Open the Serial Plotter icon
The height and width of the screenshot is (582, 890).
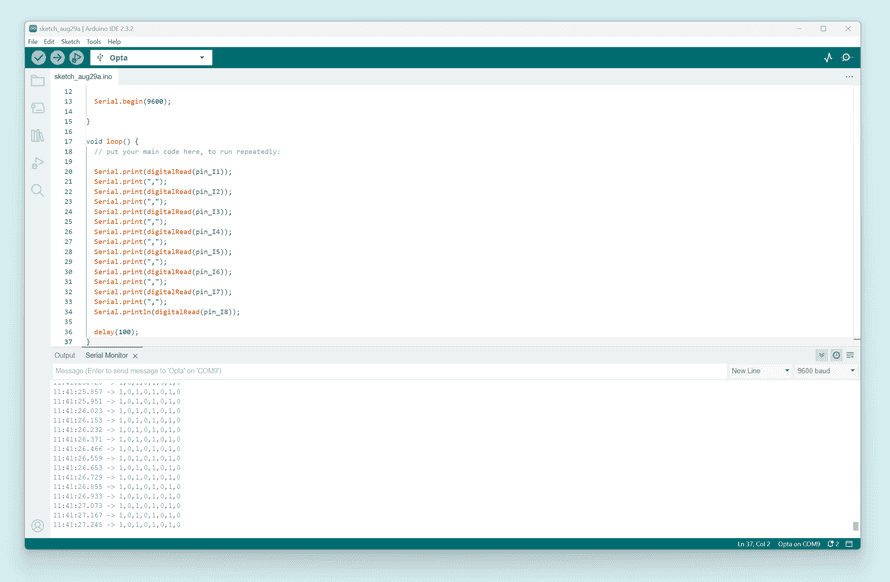pyautogui.click(x=828, y=58)
